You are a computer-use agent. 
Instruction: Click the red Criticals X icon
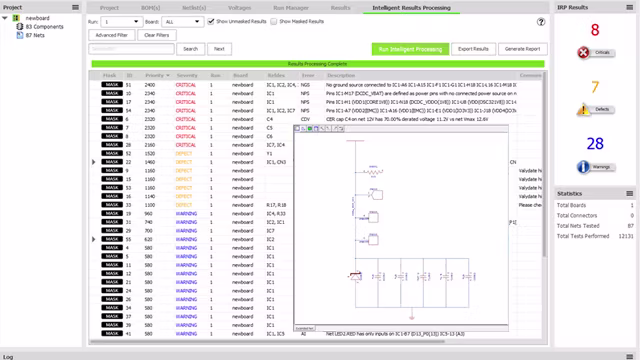583,52
